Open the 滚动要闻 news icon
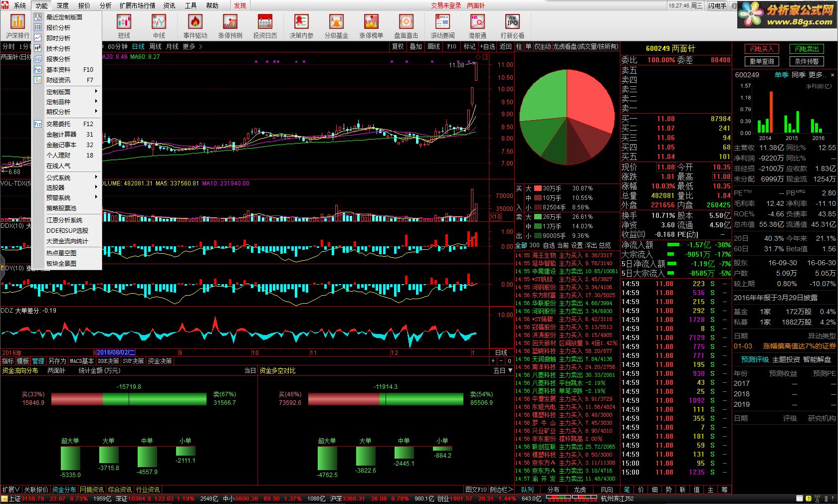This screenshot has width=838, height=504. point(442,26)
